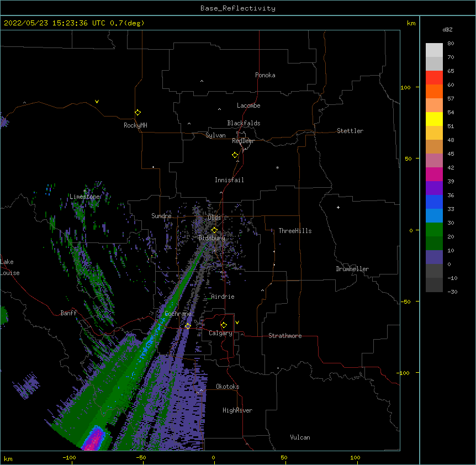This screenshot has height=465, width=476.
Task: Click the Stettler label
Action: (x=350, y=131)
